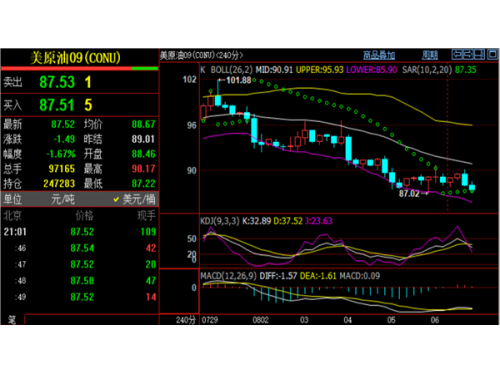Open the 周期 period link
500x375 pixels.
point(430,55)
